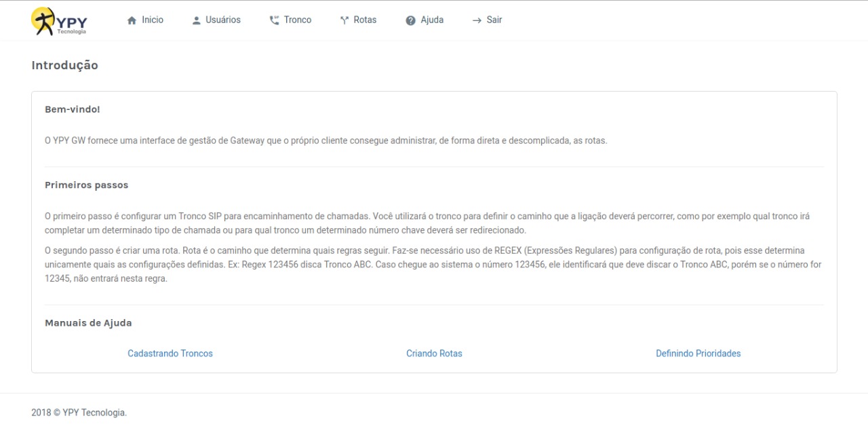Click the Bem-vindo! heading
Viewport: 868px width, 431px height.
[73, 109]
